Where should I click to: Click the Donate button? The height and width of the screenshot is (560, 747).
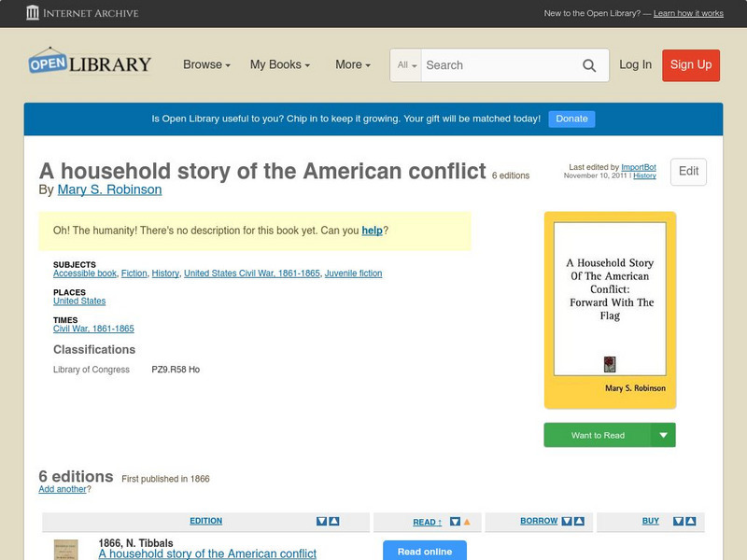point(571,119)
